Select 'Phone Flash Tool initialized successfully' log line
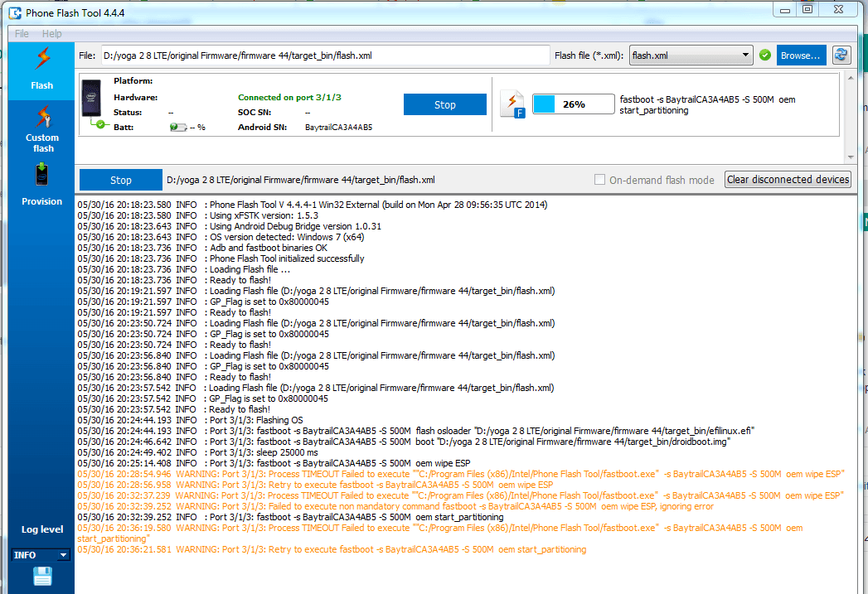The image size is (868, 594). [x=221, y=258]
